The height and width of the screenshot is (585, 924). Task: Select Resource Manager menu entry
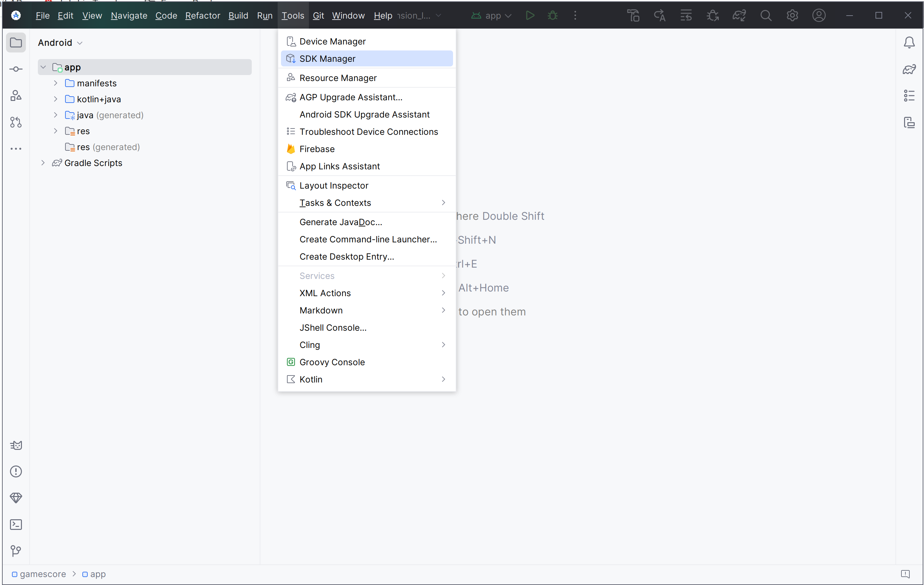tap(366, 78)
